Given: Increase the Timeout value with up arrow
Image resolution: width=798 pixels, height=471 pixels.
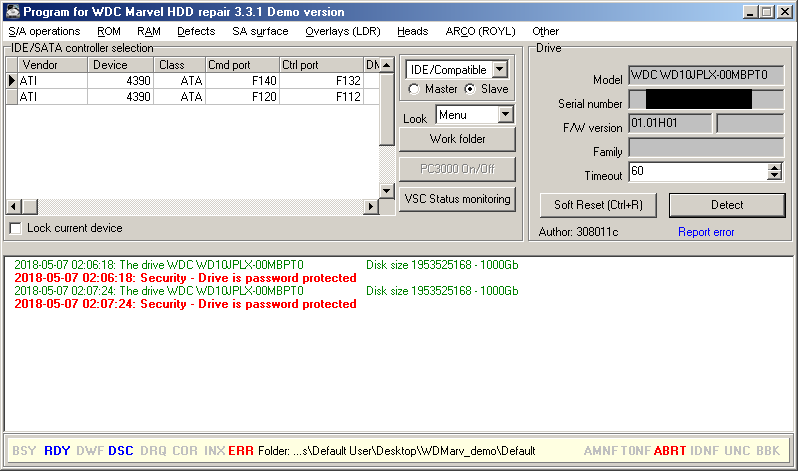Looking at the screenshot, I should pyautogui.click(x=775, y=168).
